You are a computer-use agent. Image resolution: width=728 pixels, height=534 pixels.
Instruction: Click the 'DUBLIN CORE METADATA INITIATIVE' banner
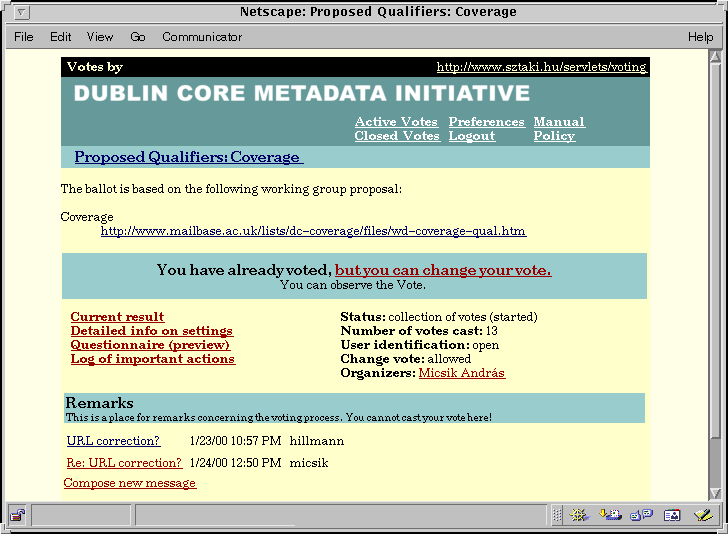tap(302, 93)
